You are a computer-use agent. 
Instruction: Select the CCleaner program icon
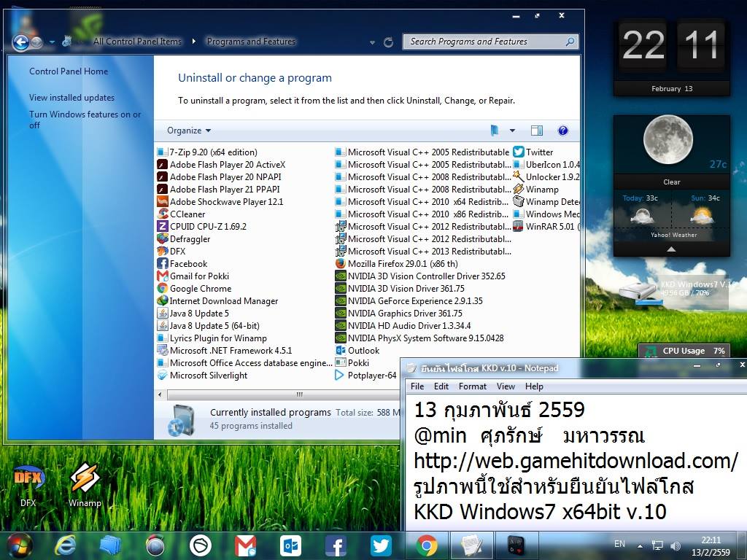click(x=163, y=214)
